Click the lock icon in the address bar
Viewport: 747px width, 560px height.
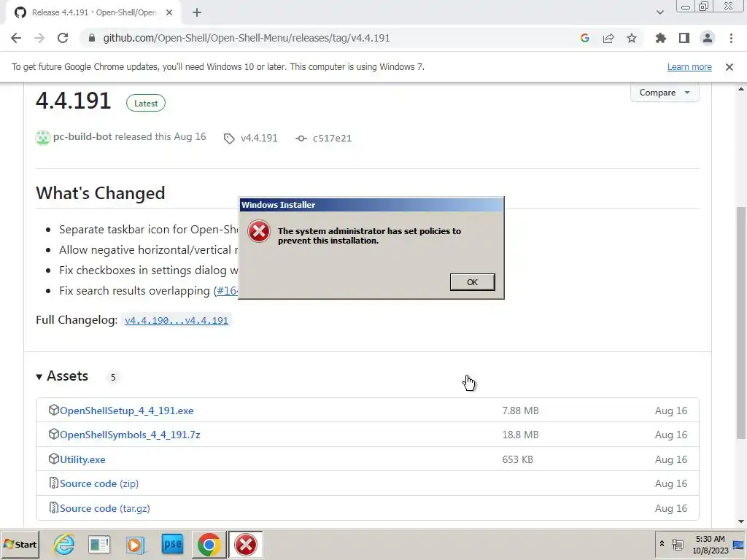tap(92, 38)
